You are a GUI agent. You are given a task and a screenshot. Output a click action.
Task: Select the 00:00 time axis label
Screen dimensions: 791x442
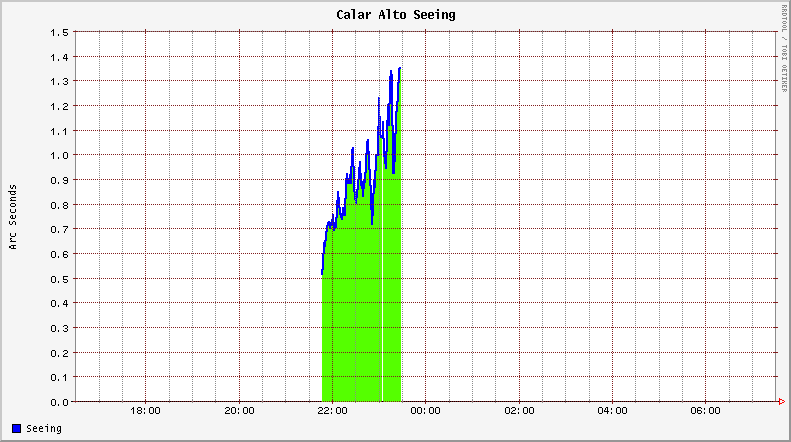click(x=426, y=411)
